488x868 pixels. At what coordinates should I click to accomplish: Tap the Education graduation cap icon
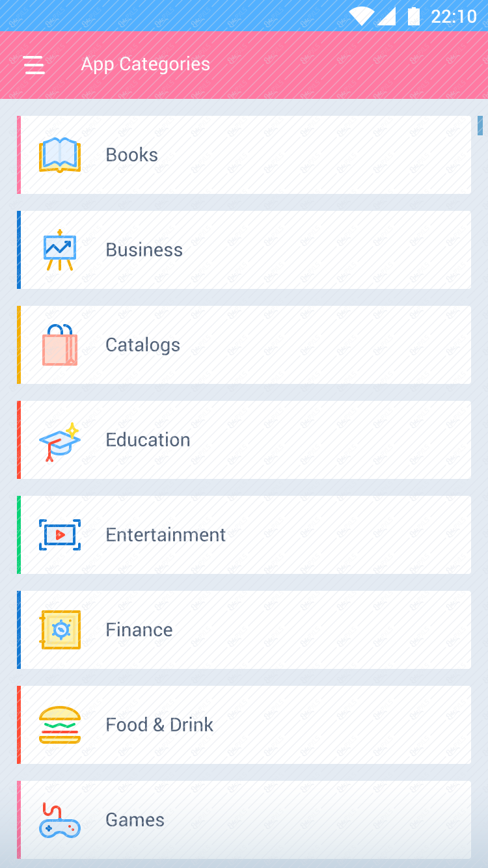tap(60, 441)
